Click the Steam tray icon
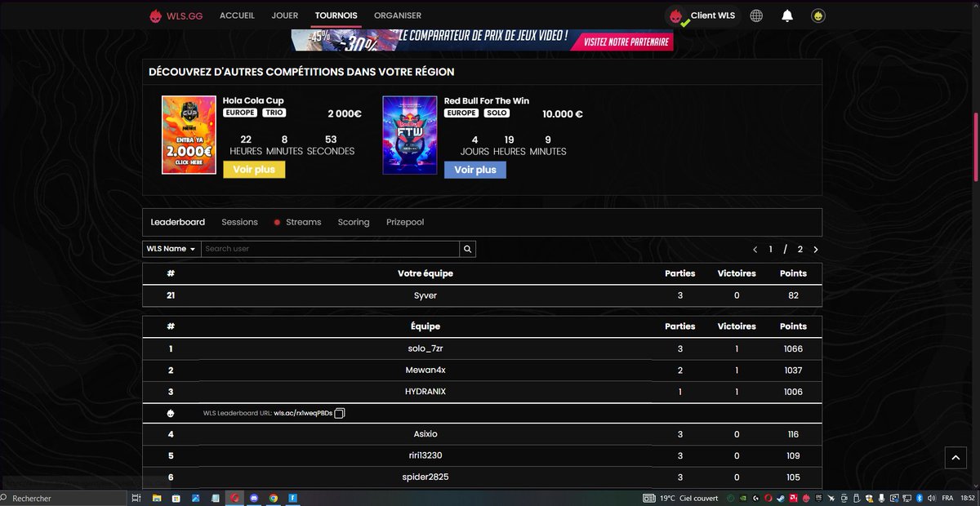This screenshot has height=506, width=980. click(x=781, y=498)
